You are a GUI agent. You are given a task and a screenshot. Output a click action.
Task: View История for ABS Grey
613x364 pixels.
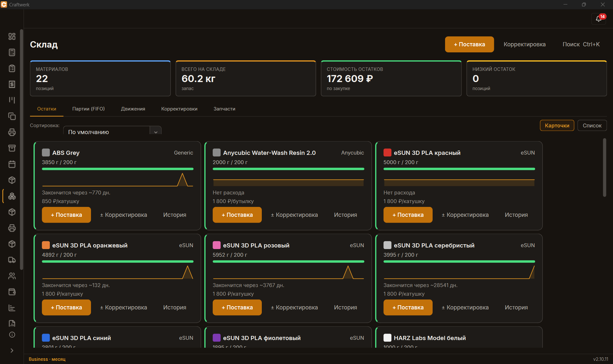coord(175,215)
